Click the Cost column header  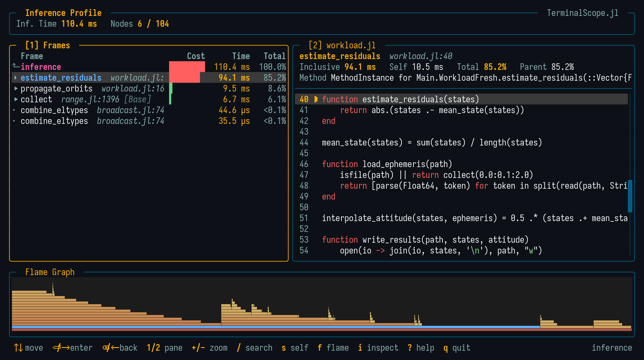196,56
